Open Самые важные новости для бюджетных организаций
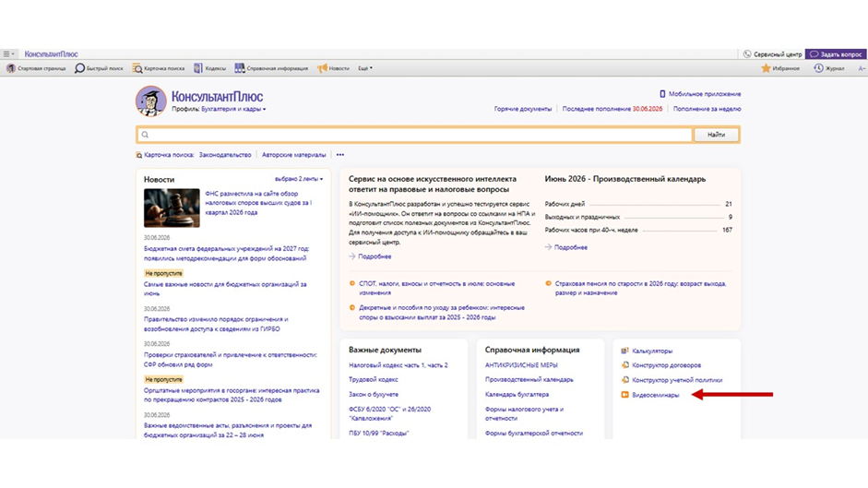Viewport: 868px width, 488px height. pyautogui.click(x=225, y=289)
